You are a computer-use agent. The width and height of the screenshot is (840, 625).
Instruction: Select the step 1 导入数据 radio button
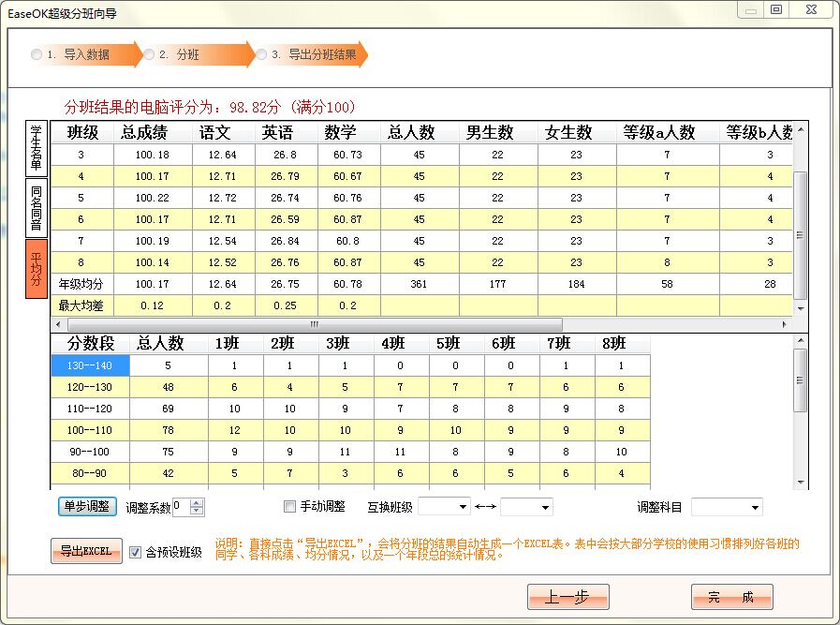coord(36,54)
